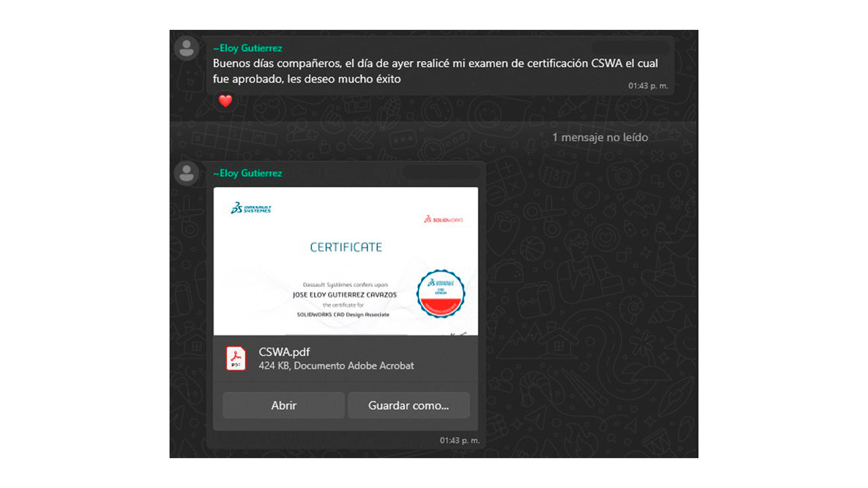868x488 pixels.
Task: Click the red PDF file icon
Action: tap(235, 358)
